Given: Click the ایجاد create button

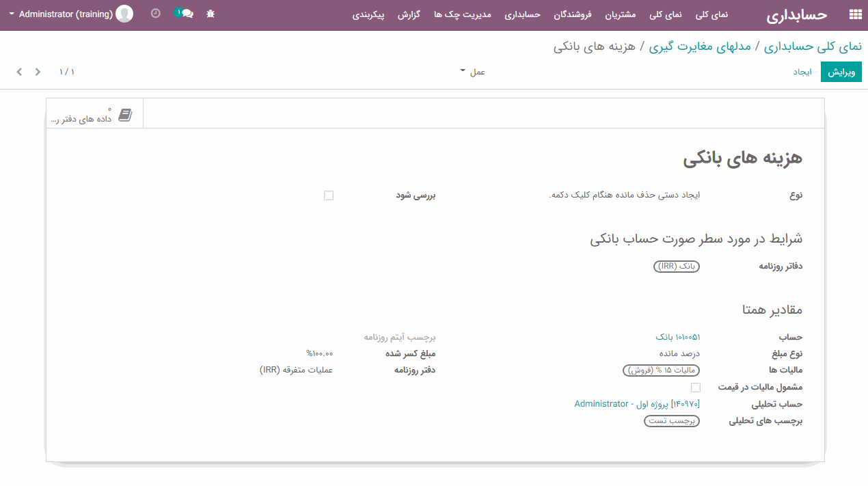Looking at the screenshot, I should 802,72.
